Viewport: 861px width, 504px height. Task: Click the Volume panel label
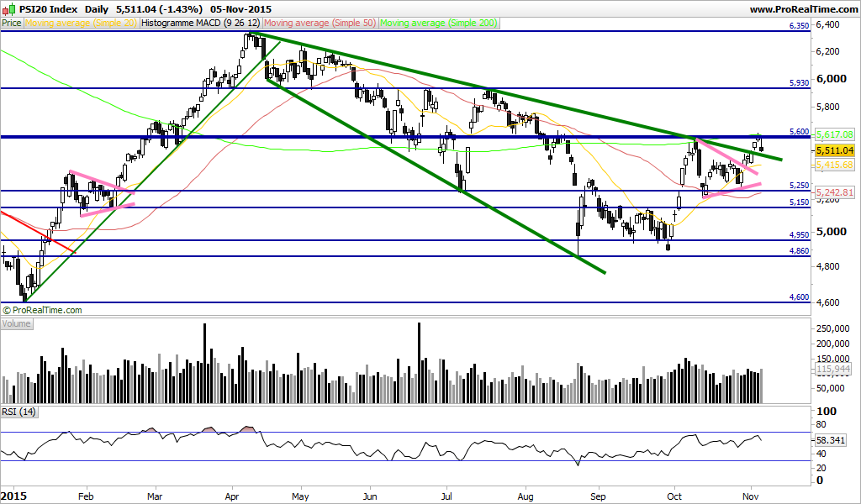click(x=17, y=323)
